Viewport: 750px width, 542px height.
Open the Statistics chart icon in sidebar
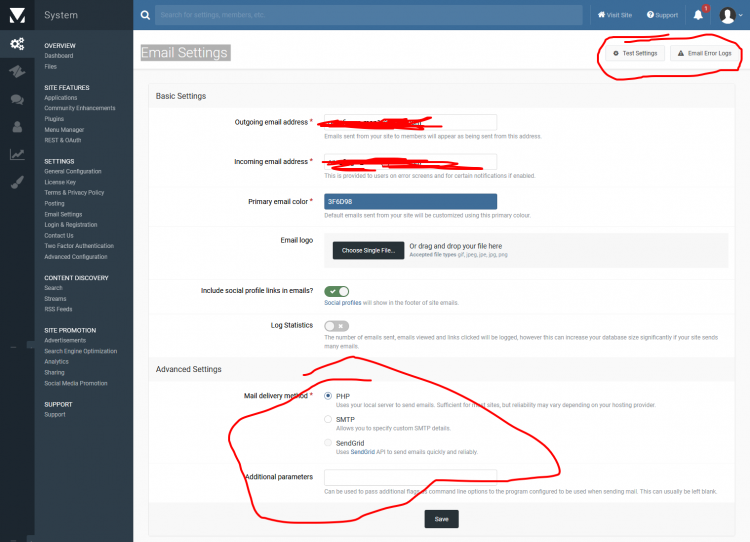tap(17, 154)
